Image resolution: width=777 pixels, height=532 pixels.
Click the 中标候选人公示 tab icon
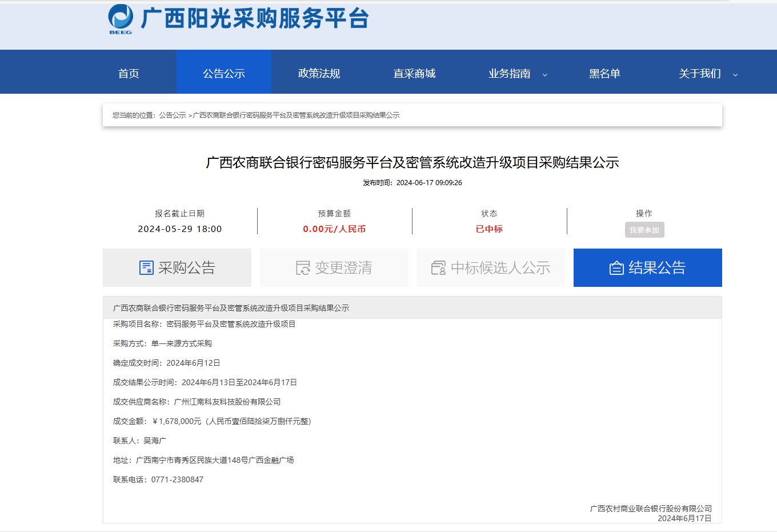[438, 267]
